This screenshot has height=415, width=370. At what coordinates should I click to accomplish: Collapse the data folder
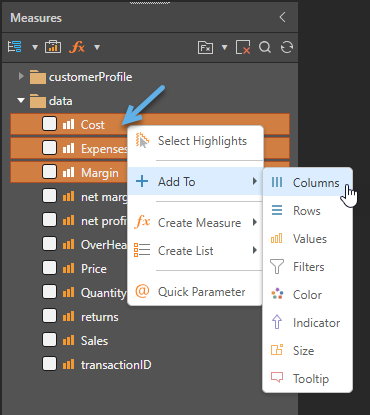(x=21, y=100)
